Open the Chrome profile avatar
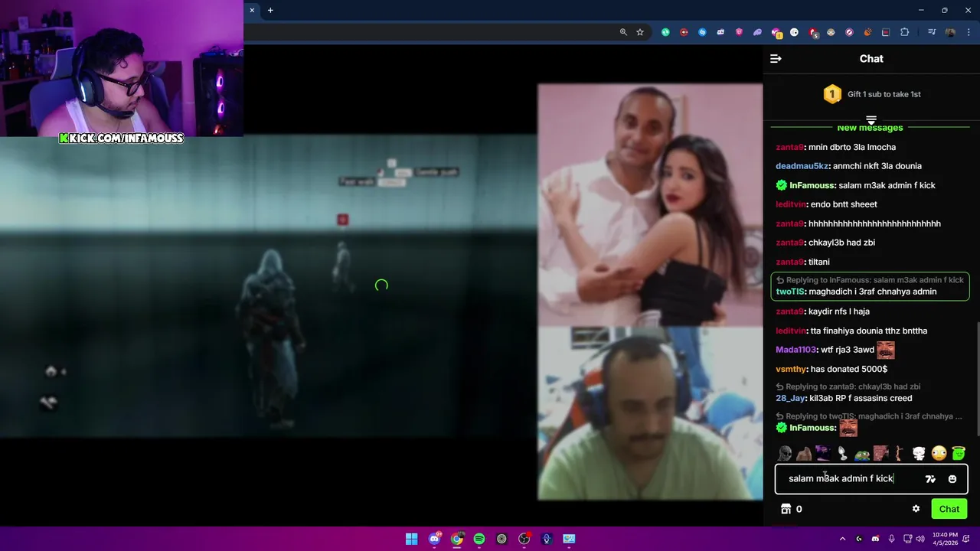The image size is (980, 551). coord(950,32)
